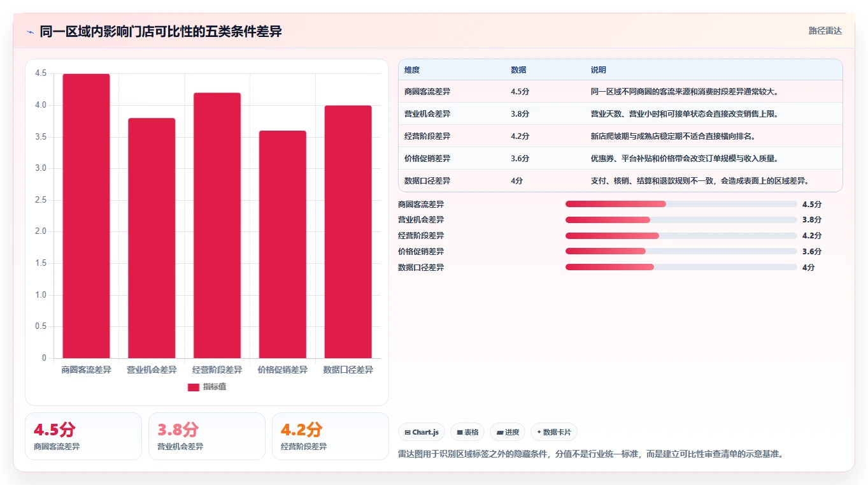Click the 3.8分 cell in table
868x485 pixels.
[520, 114]
